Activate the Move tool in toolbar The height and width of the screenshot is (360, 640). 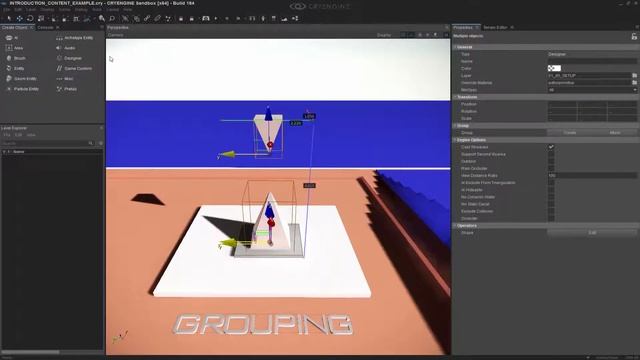[x=19, y=18]
